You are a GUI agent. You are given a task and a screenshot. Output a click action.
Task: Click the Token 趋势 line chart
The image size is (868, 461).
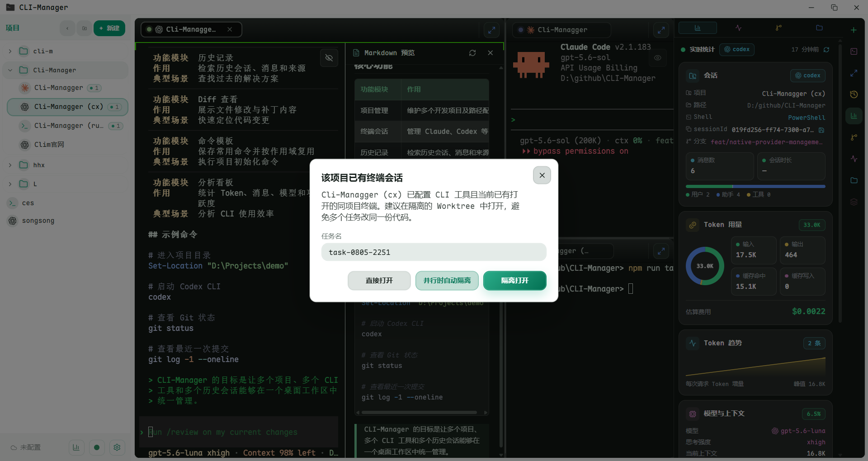(755, 367)
